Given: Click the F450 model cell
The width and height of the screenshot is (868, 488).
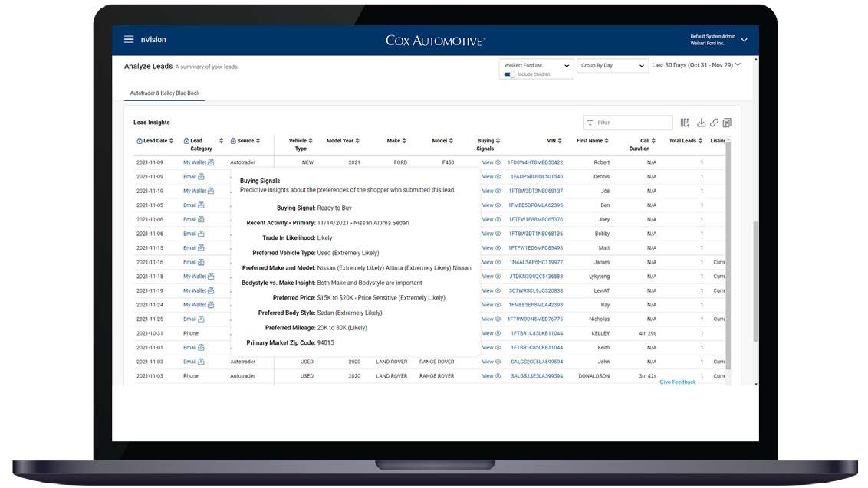Looking at the screenshot, I should [449, 162].
